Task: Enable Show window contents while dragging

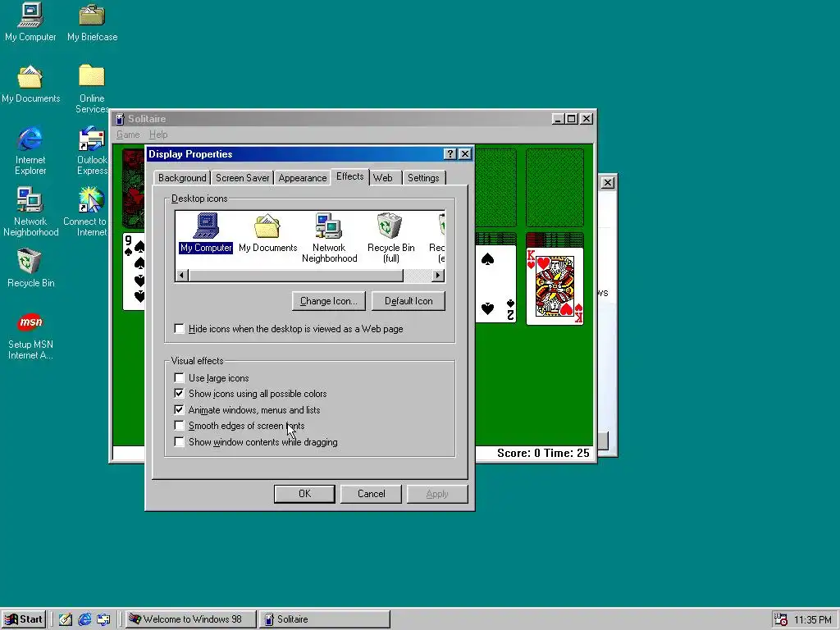Action: click(179, 442)
